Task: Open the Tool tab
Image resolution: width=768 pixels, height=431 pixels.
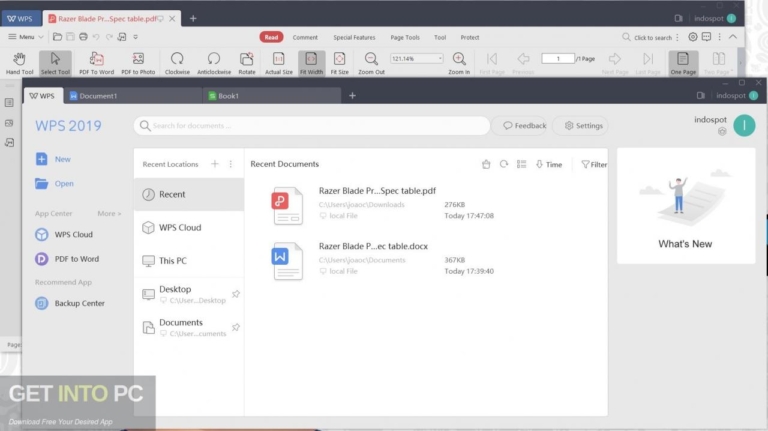Action: tap(440, 37)
